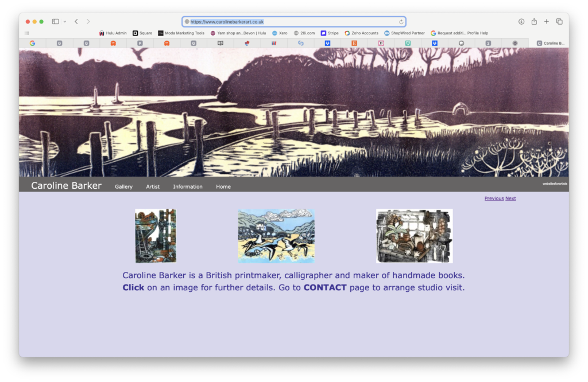Click the favorites grid icon
The width and height of the screenshot is (588, 382).
pos(26,33)
